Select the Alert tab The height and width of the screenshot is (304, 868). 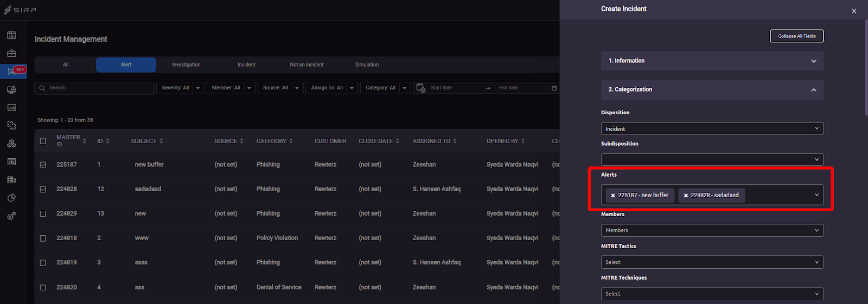pyautogui.click(x=126, y=64)
